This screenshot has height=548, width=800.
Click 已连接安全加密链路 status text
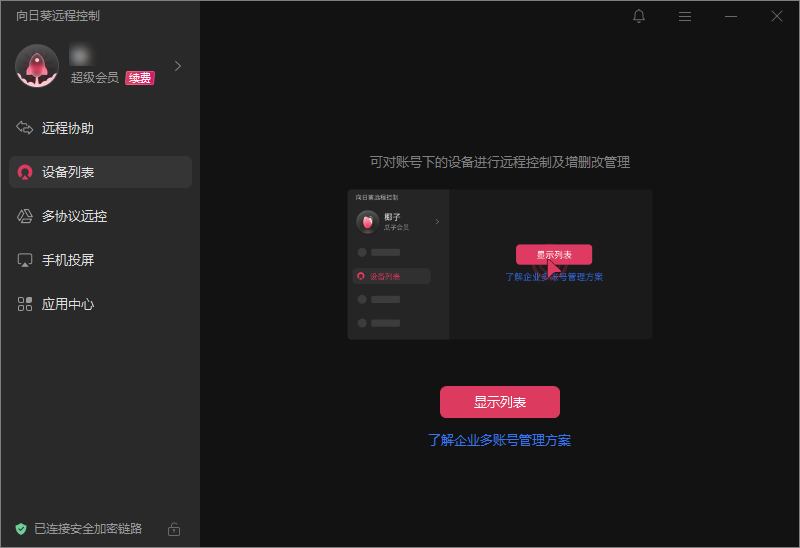point(88,529)
